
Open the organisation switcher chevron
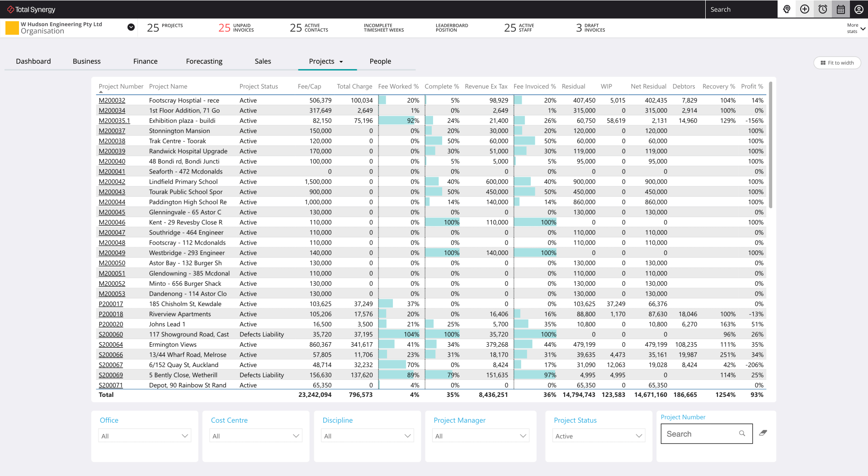coord(131,27)
